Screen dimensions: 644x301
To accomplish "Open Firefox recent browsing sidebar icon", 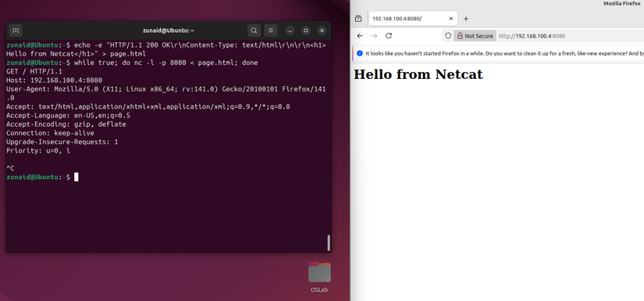I will (358, 19).
